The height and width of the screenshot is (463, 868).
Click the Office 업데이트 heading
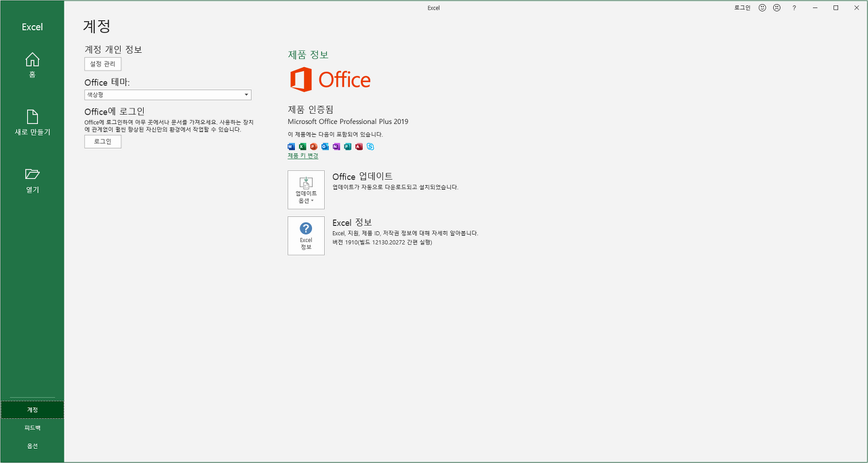pyautogui.click(x=362, y=176)
